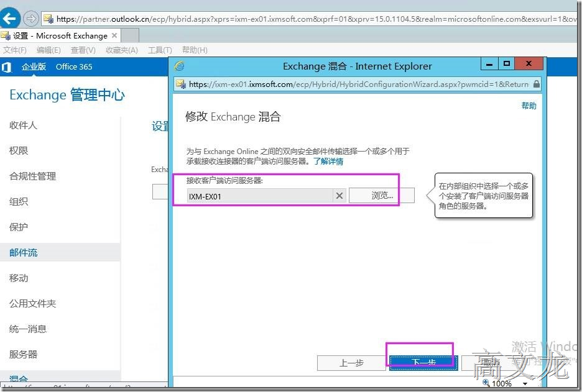Open the 查看(V) menu
Image resolution: width=582 pixels, height=392 pixels.
pos(83,50)
